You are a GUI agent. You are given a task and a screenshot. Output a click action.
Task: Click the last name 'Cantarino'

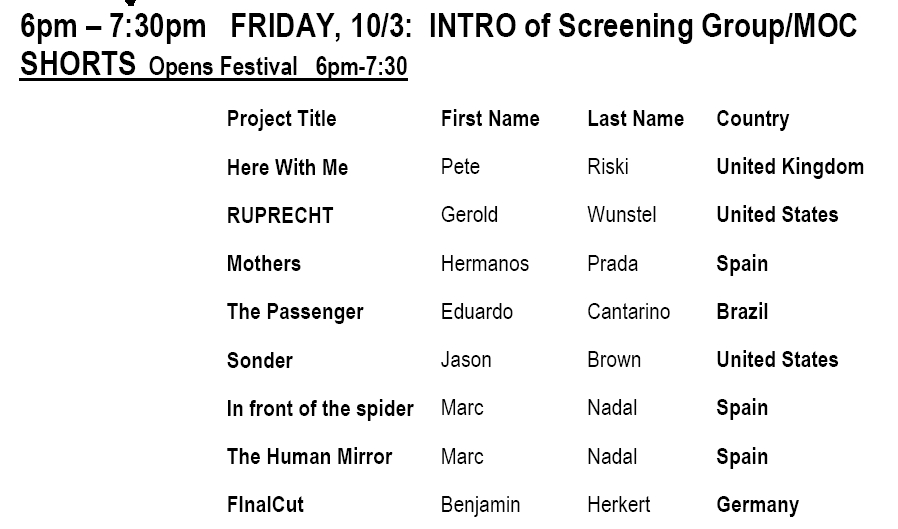pyautogui.click(x=628, y=312)
